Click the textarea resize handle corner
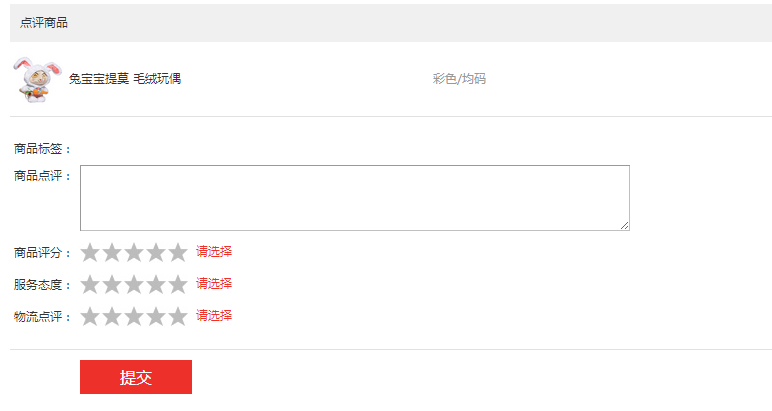Screen dimensions: 772x411 (624, 225)
